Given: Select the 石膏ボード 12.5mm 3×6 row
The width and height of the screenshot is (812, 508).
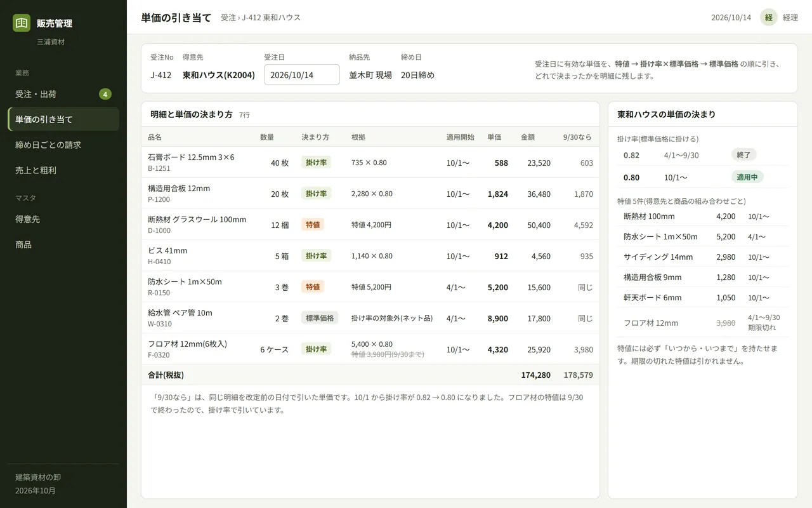Looking at the screenshot, I should click(370, 163).
